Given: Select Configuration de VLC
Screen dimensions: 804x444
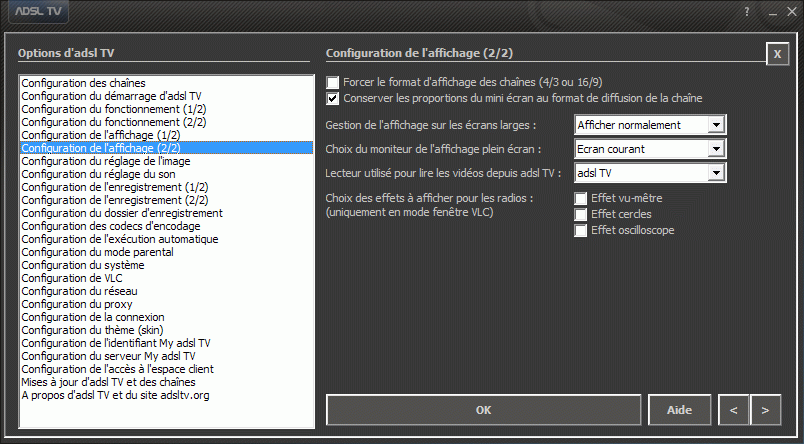Looking at the screenshot, I should (x=167, y=278).
